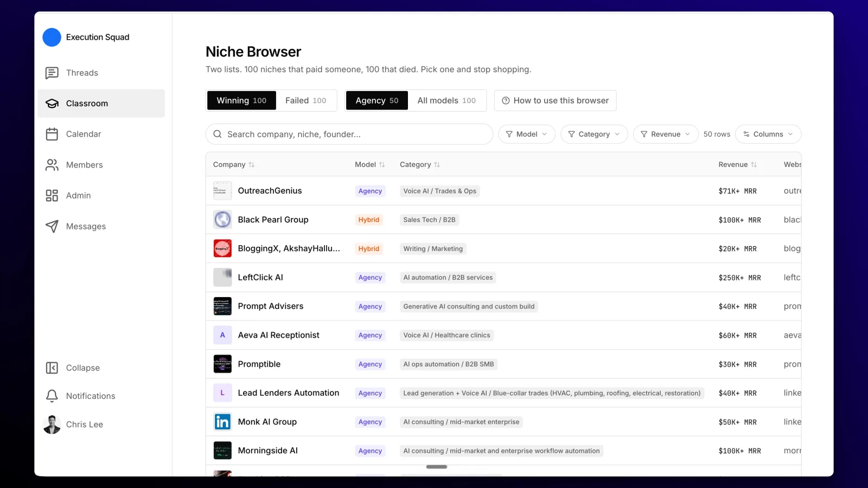Click the Members people icon
This screenshot has width=868, height=488.
pos(52,165)
